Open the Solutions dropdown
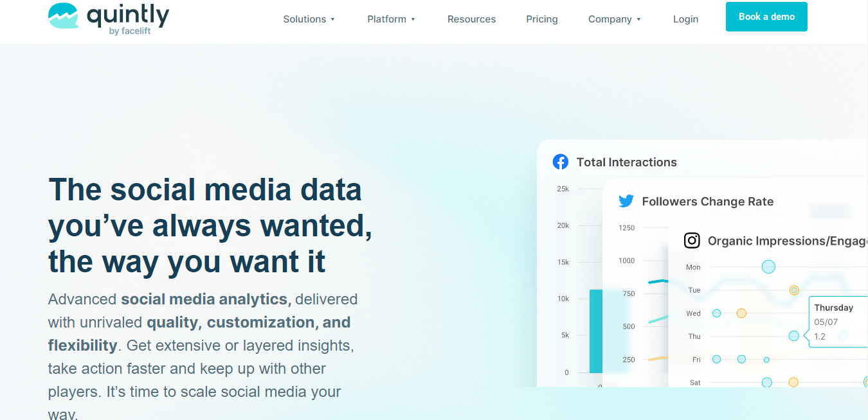Image resolution: width=868 pixels, height=420 pixels. tap(305, 19)
